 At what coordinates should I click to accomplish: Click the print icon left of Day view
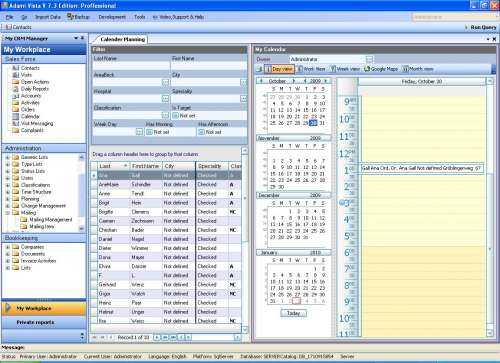(x=259, y=69)
